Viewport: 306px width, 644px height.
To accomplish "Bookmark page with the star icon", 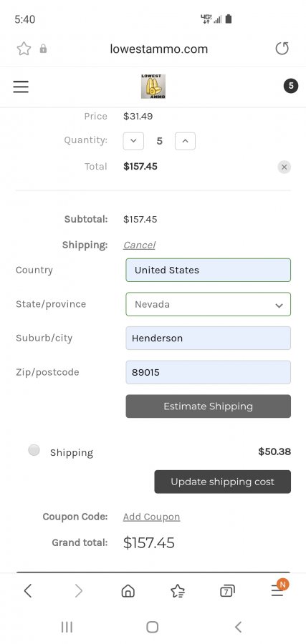I will point(24,49).
